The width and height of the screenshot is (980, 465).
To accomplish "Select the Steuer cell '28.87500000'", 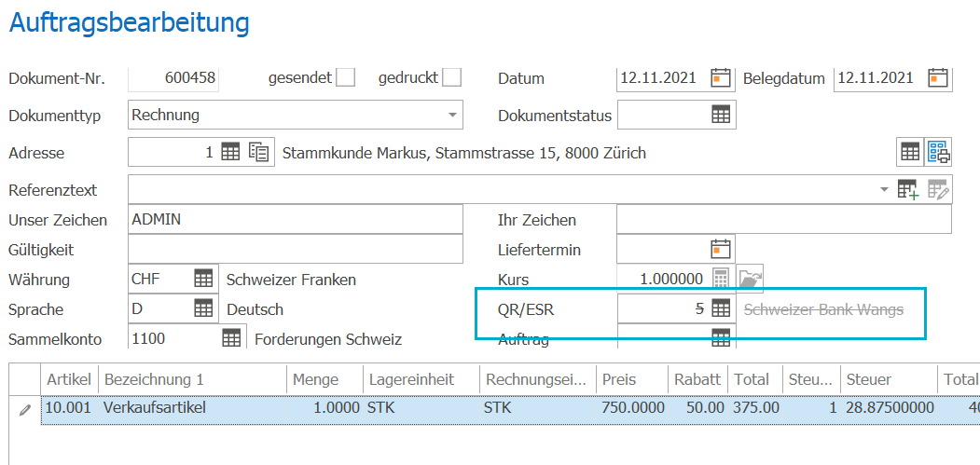I will [888, 409].
